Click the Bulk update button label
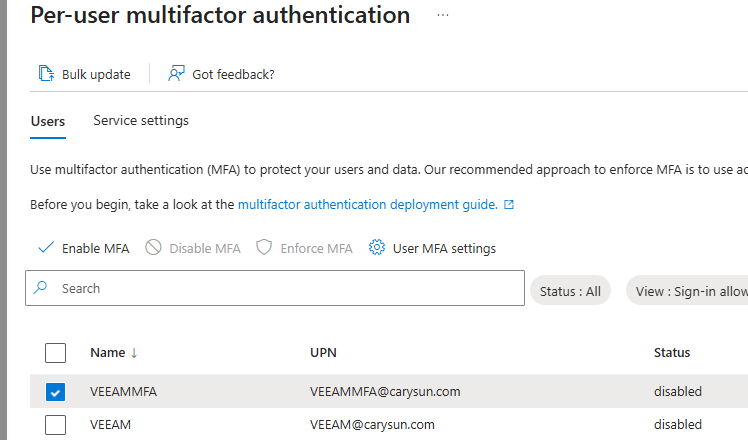The width and height of the screenshot is (748, 440). (96, 74)
